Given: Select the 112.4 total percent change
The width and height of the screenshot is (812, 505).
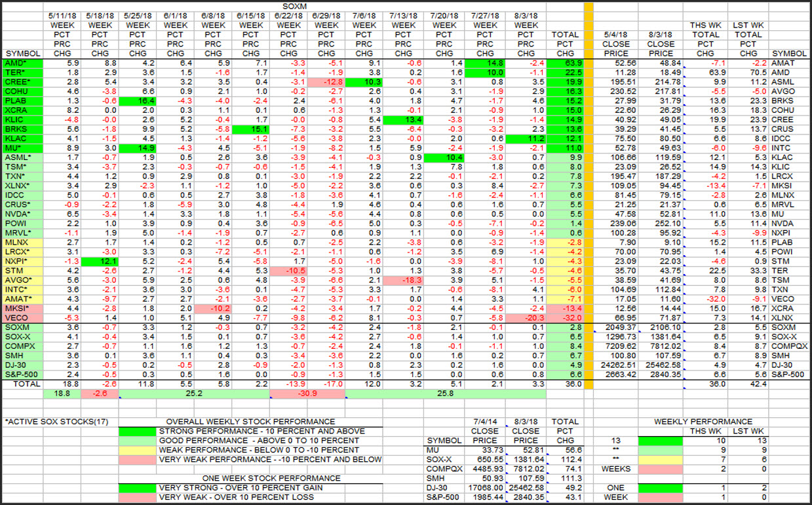Looking at the screenshot, I should (x=565, y=459).
